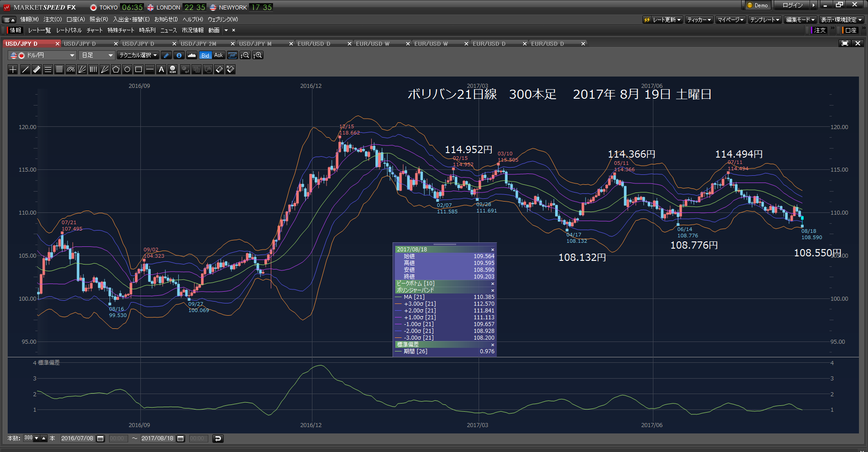Click the vertical zoom out magnifier
Screen dimensions: 868x452
click(245, 55)
